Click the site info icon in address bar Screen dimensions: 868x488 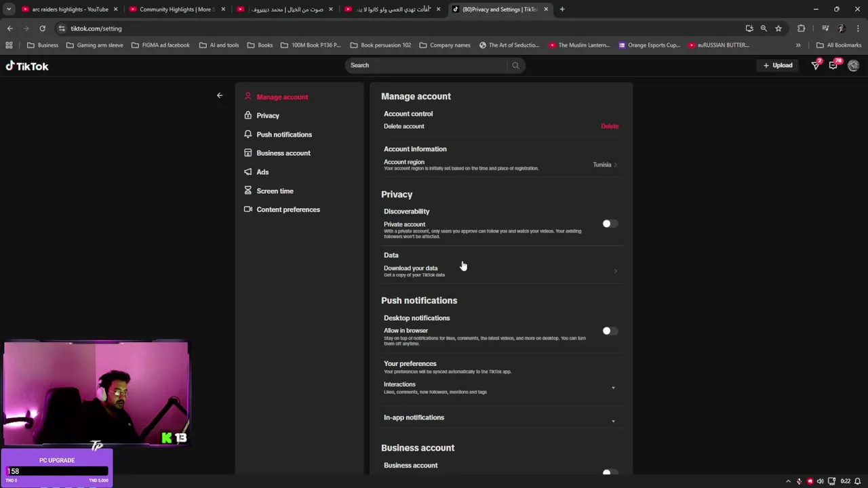pyautogui.click(x=62, y=28)
